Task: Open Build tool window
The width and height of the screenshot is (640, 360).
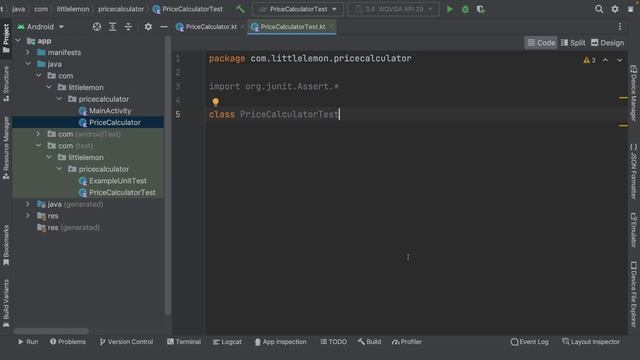Action: (x=369, y=342)
